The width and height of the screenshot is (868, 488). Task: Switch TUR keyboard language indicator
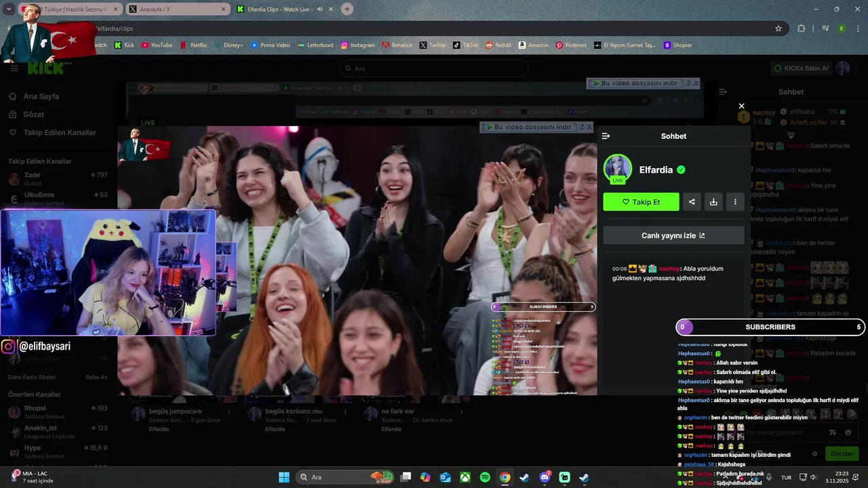(786, 477)
